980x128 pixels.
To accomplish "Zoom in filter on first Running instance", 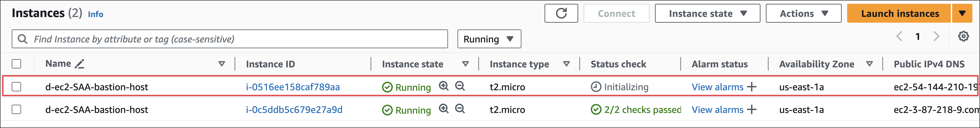I will pyautogui.click(x=444, y=86).
